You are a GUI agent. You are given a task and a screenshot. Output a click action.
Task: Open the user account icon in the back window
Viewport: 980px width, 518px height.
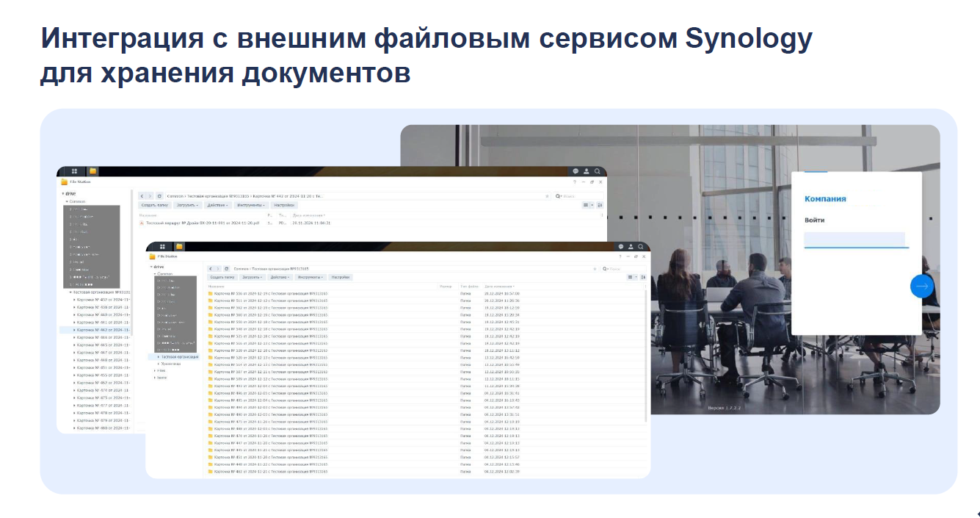587,171
